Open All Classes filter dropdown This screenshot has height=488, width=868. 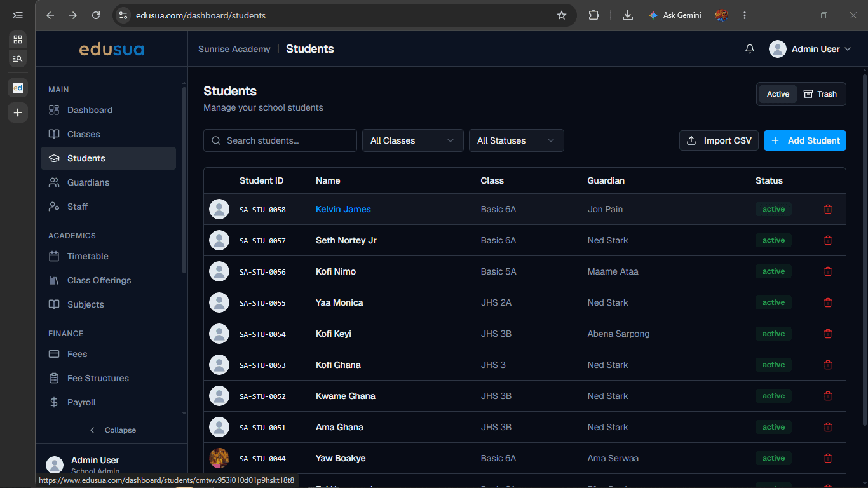(413, 140)
